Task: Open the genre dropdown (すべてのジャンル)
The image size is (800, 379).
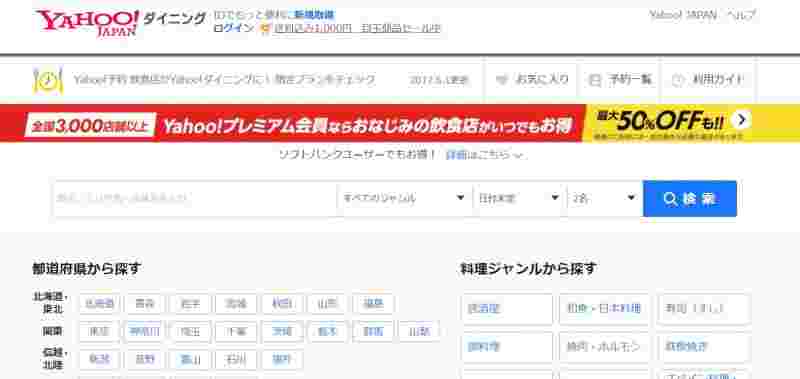Action: coord(404,198)
